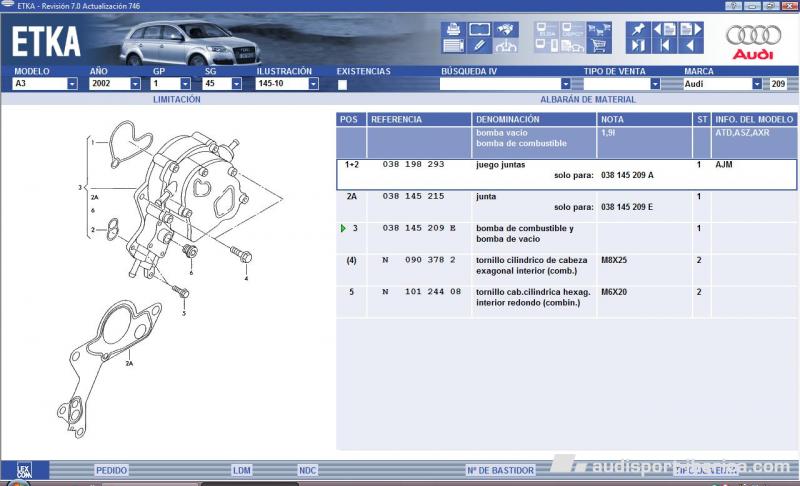Open the GP dropdown showing 1
Screen dimensions: 800x486
pyautogui.click(x=185, y=84)
